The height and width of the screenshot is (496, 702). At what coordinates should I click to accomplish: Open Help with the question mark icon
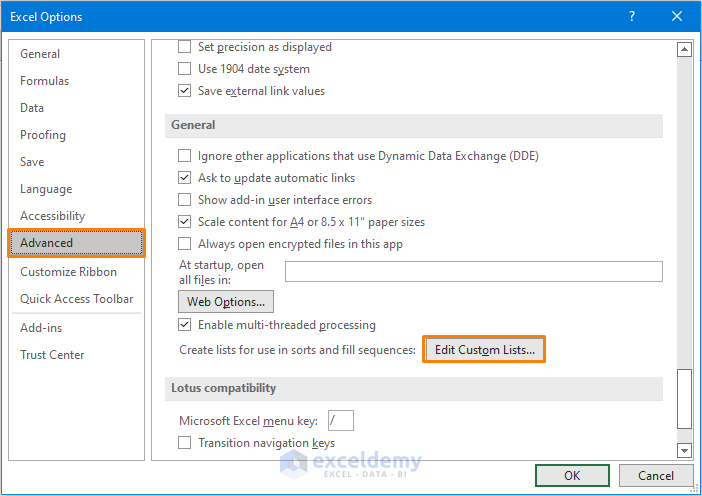point(632,17)
